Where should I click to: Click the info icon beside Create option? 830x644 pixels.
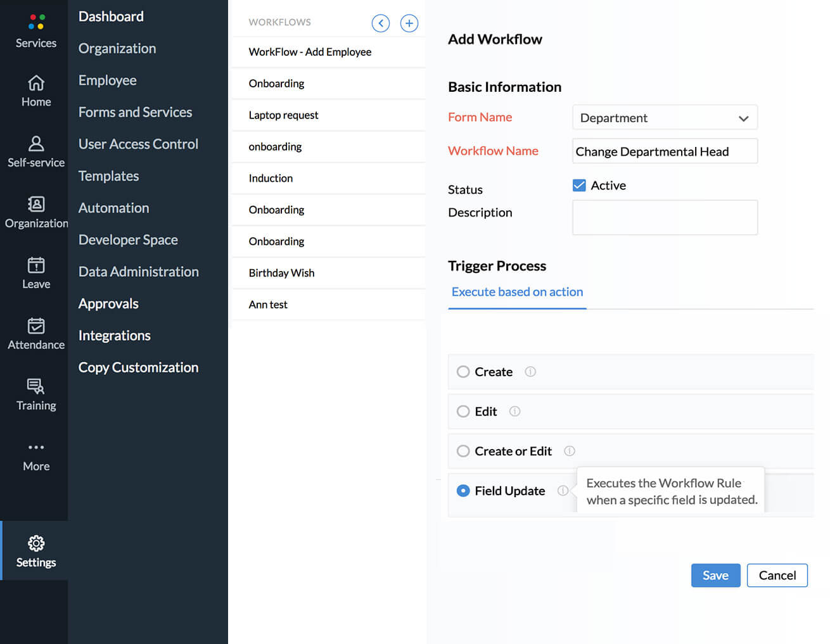(530, 372)
